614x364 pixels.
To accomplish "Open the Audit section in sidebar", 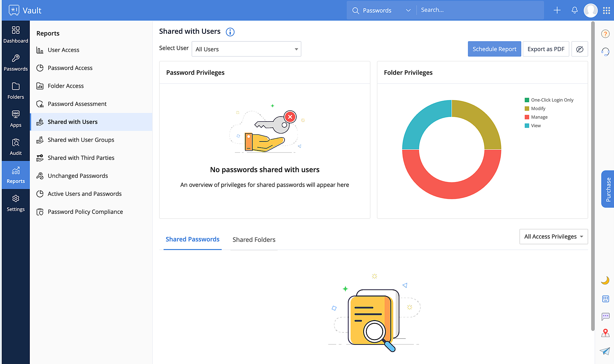I will click(16, 147).
